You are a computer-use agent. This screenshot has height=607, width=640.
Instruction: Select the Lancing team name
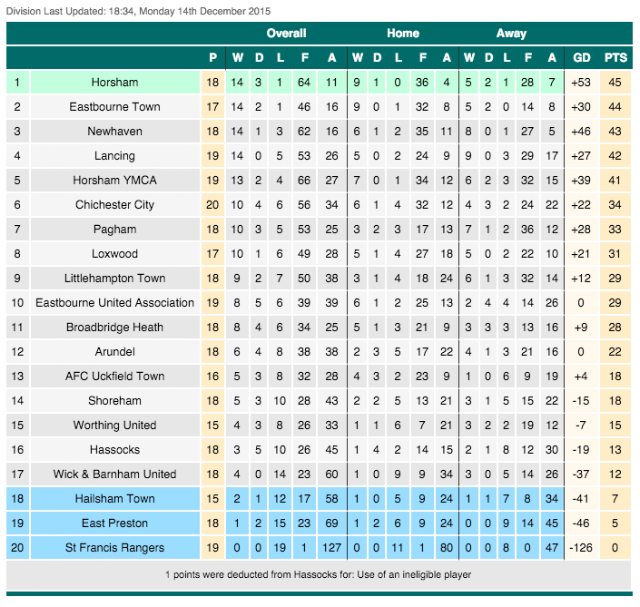pyautogui.click(x=115, y=156)
